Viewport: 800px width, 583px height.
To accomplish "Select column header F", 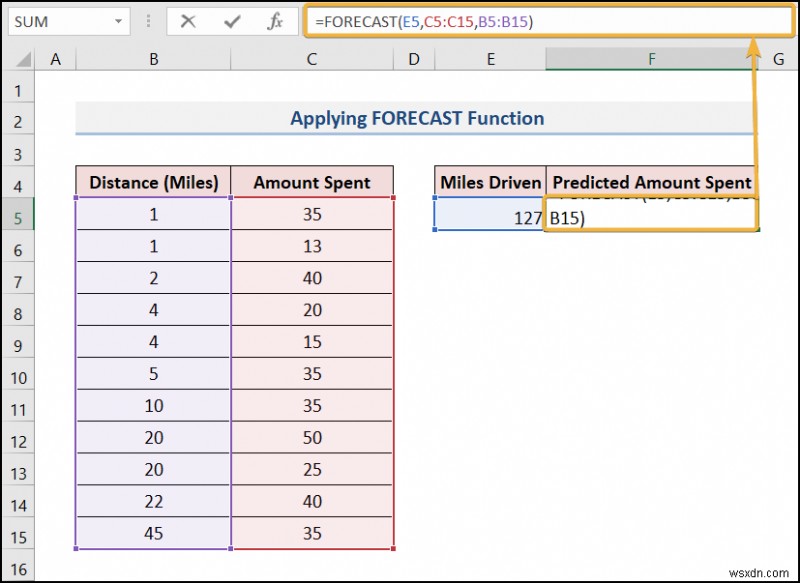I will tap(651, 59).
